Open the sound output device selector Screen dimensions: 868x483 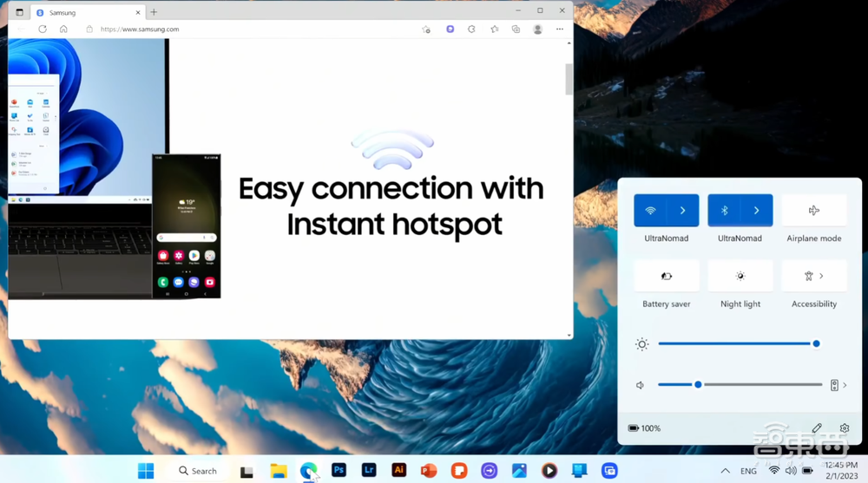pyautogui.click(x=838, y=385)
